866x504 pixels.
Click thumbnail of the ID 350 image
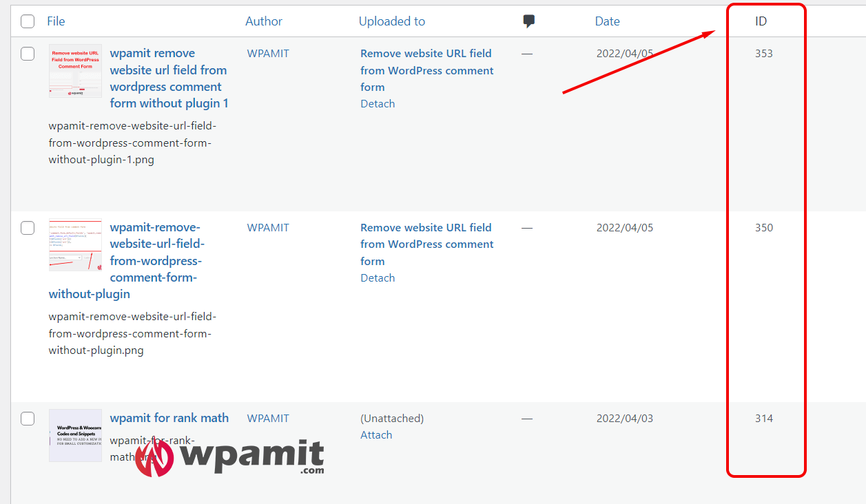click(x=75, y=246)
